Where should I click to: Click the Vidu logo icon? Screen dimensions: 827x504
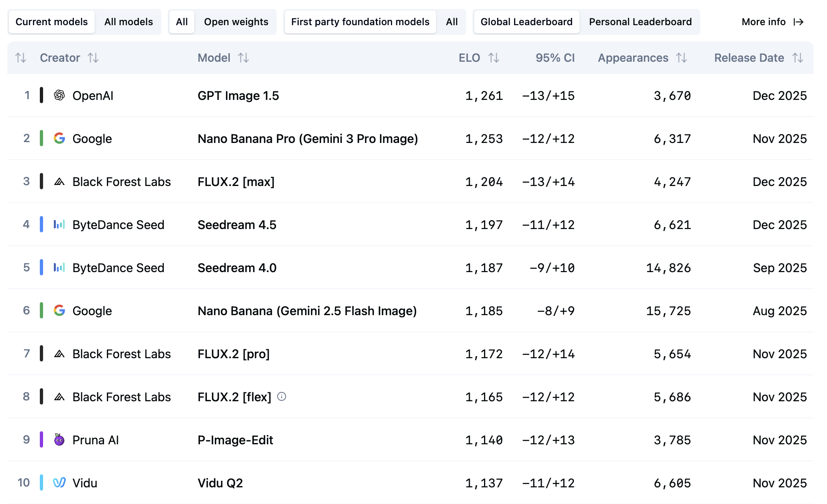(x=59, y=482)
